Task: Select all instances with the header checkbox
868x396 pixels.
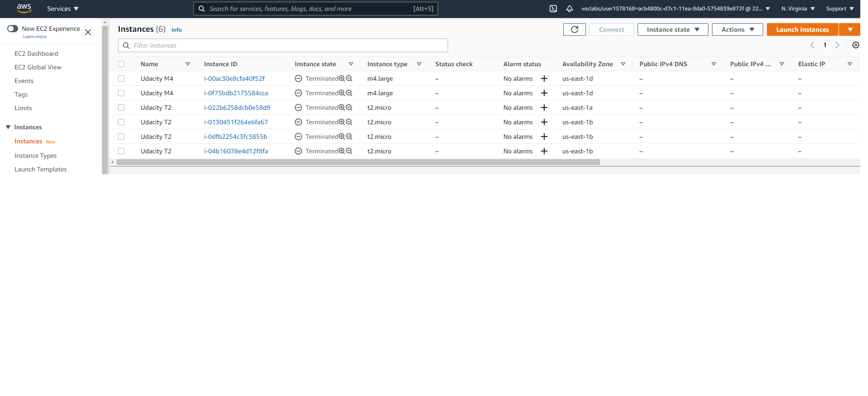Action: tap(121, 64)
